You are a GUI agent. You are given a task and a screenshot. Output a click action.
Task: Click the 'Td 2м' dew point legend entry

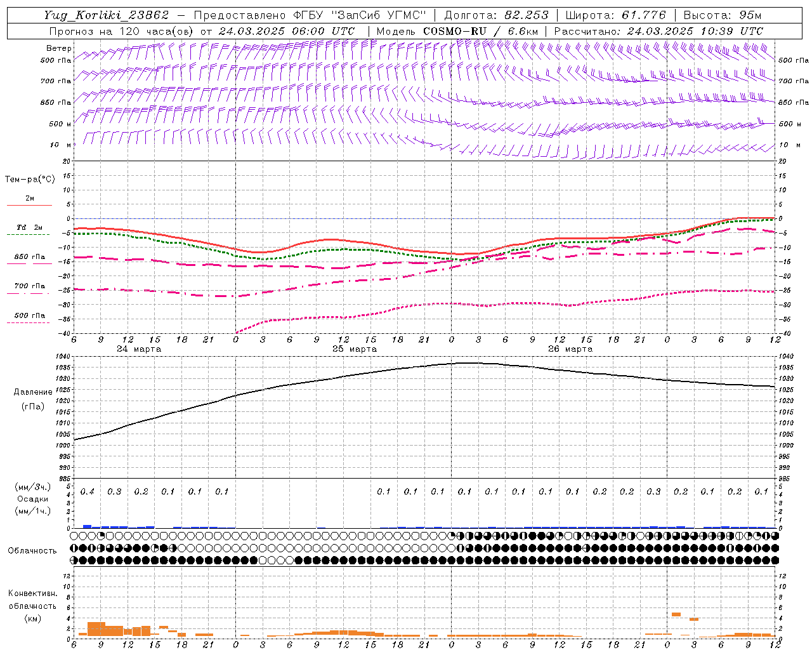pos(29,227)
